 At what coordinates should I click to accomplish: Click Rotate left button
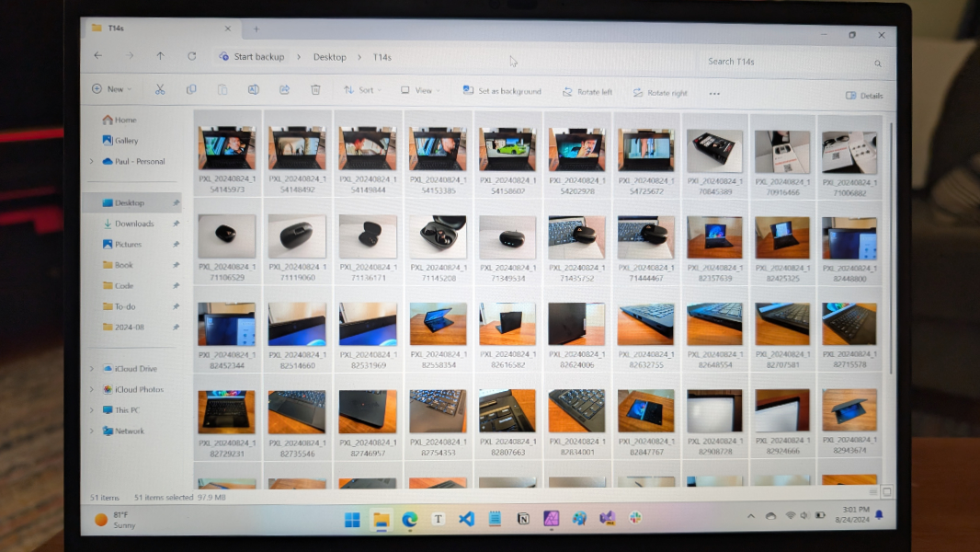[587, 92]
